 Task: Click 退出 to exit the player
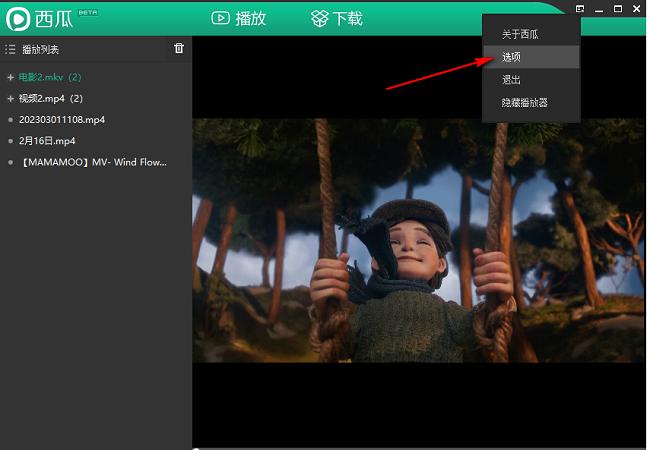pos(511,79)
